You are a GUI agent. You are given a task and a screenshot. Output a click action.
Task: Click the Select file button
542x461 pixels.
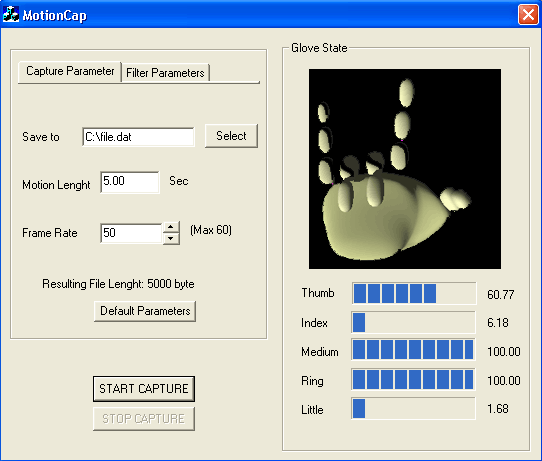[231, 136]
